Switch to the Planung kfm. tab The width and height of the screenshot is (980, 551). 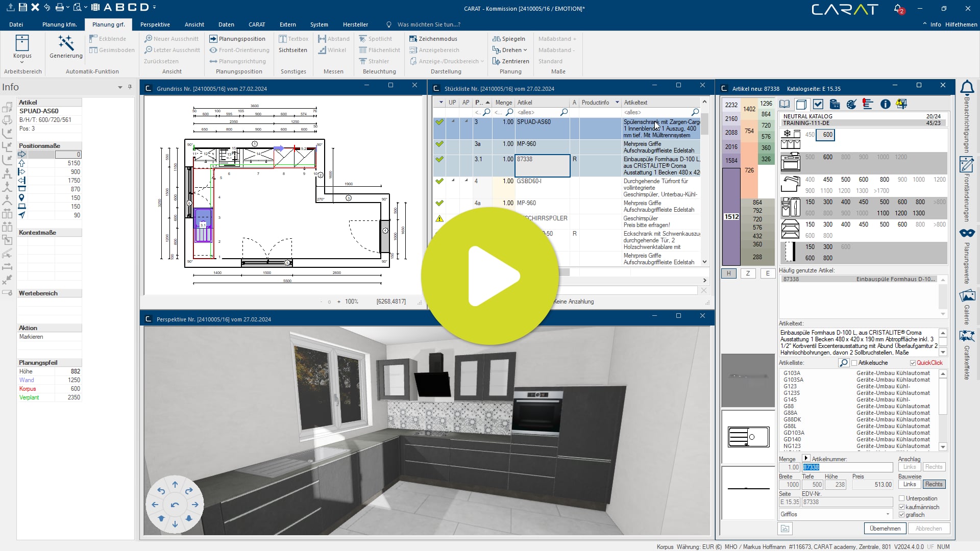59,24
